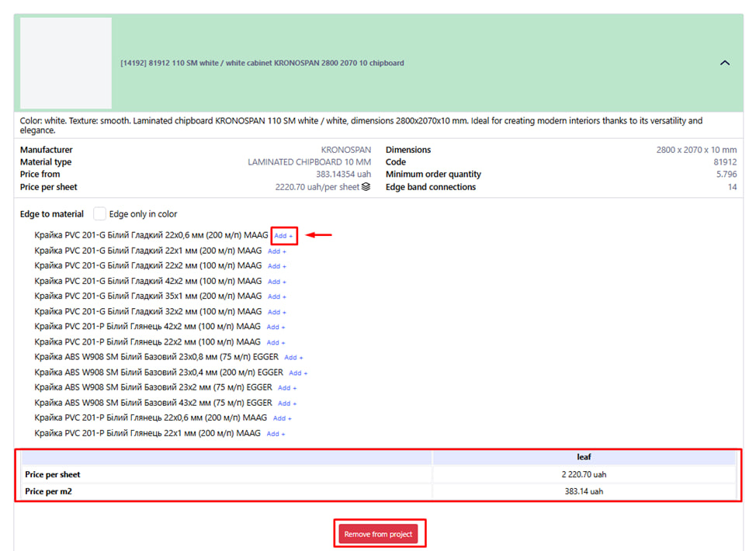This screenshot has height=551, width=756.
Task: Remove the material from project
Action: click(x=379, y=534)
